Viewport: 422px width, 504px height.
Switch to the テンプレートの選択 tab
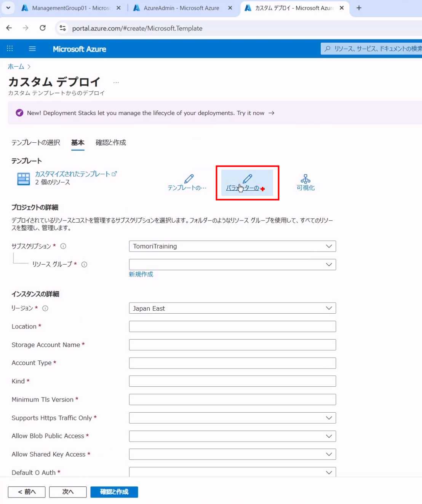tap(36, 142)
